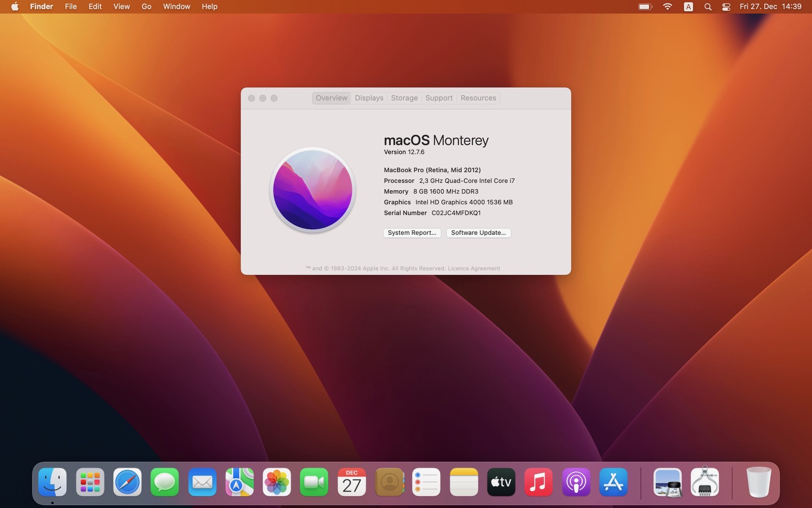Viewport: 812px width, 508px height.
Task: Switch to the Storage tab
Action: pyautogui.click(x=404, y=98)
